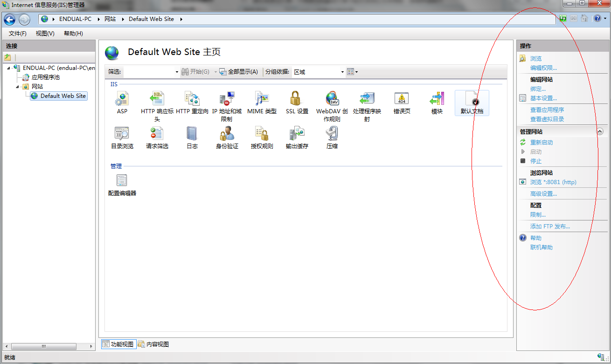This screenshot has height=364, width=611.
Task: Click 联机帮助 link
Action: [542, 247]
